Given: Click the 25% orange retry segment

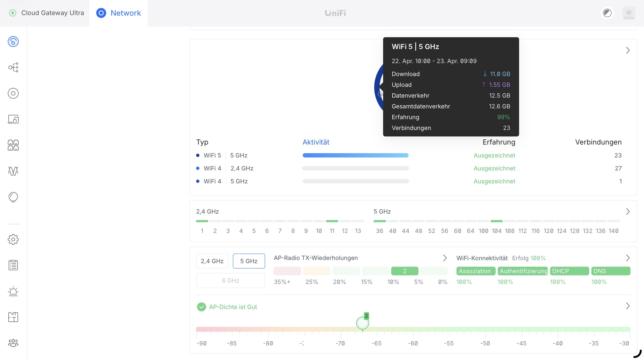Looking at the screenshot, I should [317, 271].
